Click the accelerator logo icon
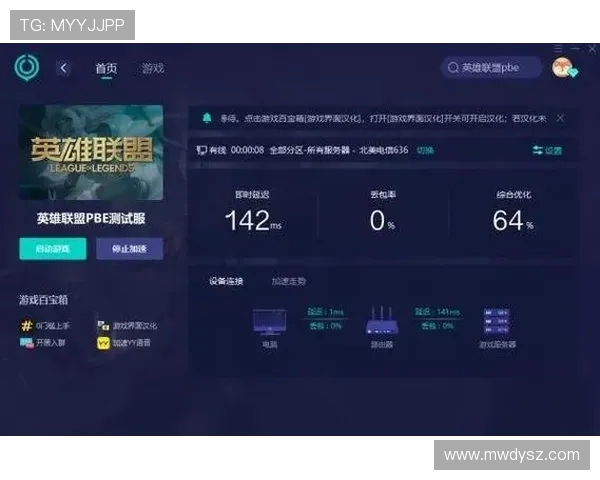This screenshot has height=480, width=600. (x=27, y=67)
